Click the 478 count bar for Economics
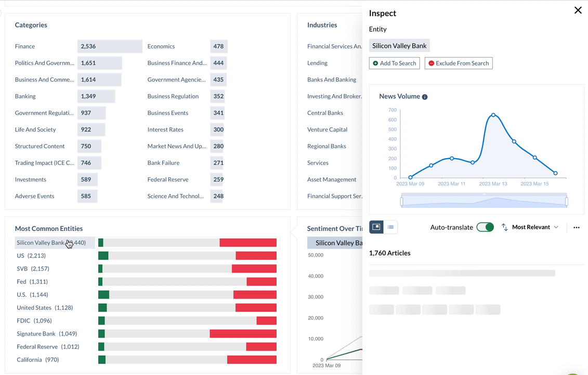Viewport: 588px width, 375px height. [x=219, y=46]
